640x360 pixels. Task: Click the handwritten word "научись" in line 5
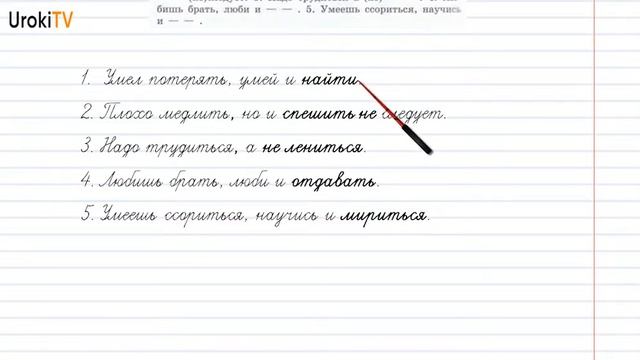(287, 215)
